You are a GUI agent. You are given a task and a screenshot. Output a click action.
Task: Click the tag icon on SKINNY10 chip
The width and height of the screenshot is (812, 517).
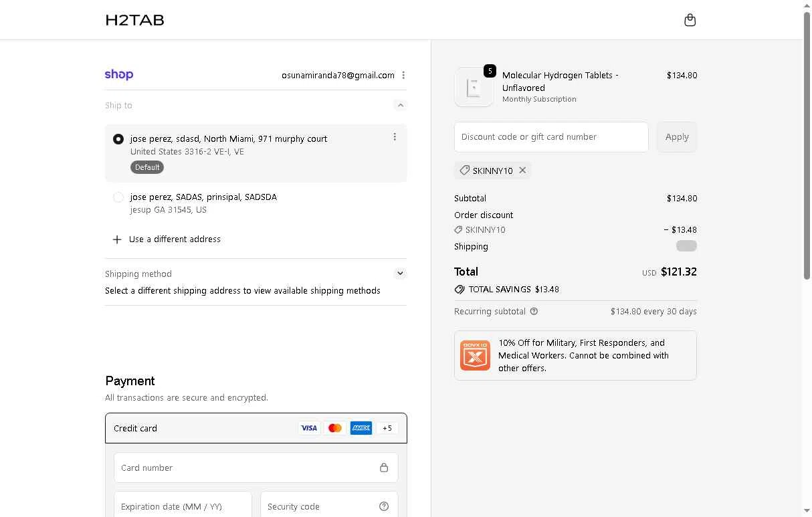(464, 171)
